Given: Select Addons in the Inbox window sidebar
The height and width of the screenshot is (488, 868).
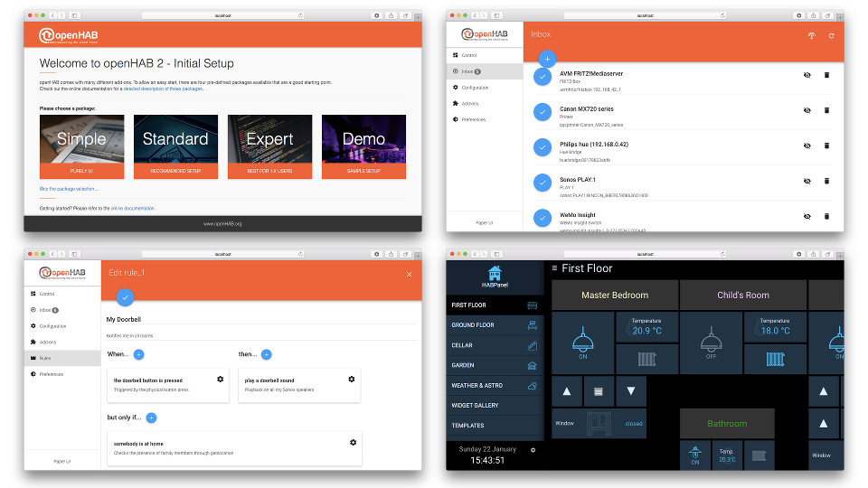Looking at the screenshot, I should 470,103.
